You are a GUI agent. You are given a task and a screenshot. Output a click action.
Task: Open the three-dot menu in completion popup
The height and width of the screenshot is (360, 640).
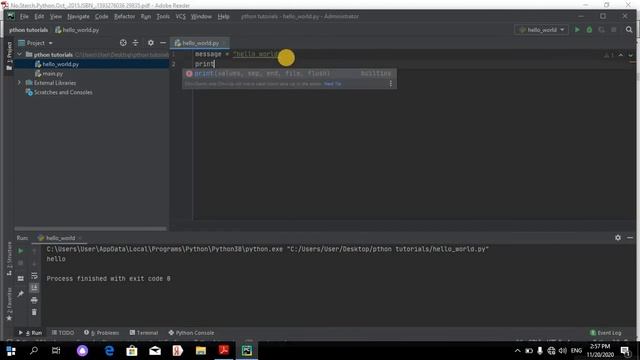[x=391, y=84]
